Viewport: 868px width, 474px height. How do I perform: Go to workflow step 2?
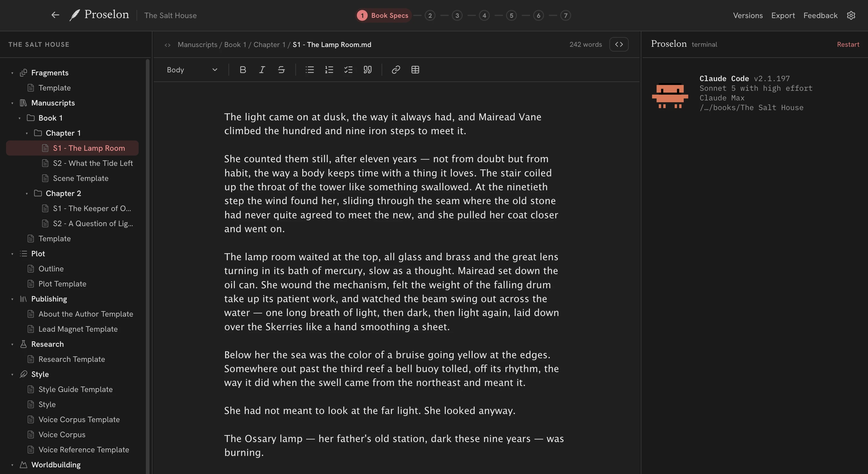[430, 15]
